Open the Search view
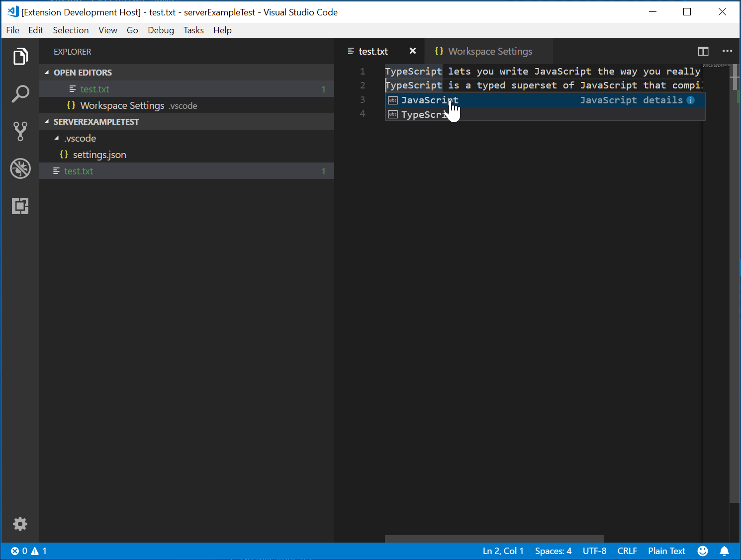 coord(20,93)
